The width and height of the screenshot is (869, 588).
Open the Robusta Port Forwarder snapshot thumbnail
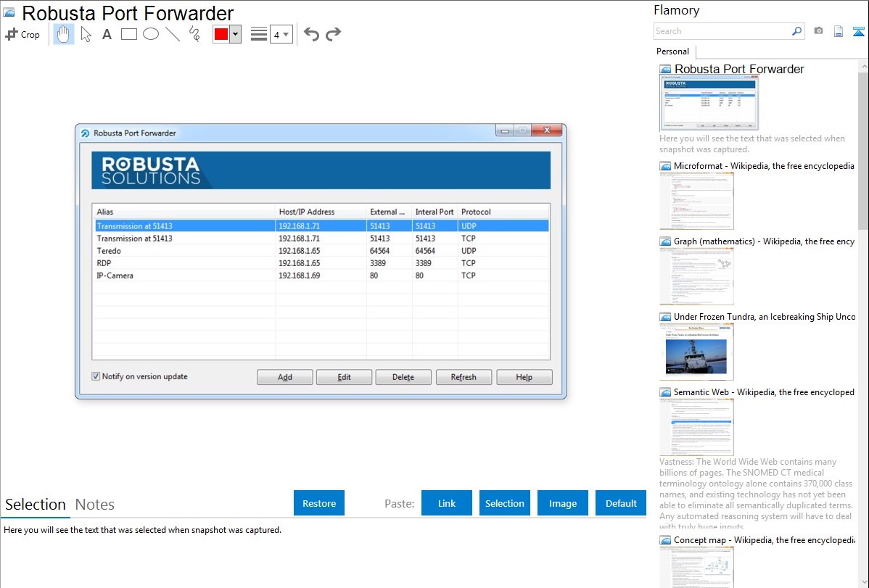point(709,104)
